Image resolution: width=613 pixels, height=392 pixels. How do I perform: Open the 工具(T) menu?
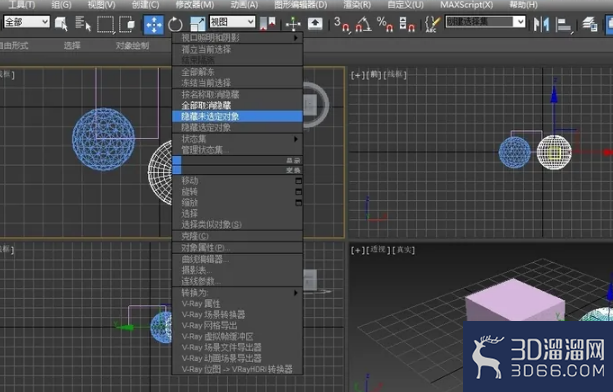pyautogui.click(x=22, y=5)
